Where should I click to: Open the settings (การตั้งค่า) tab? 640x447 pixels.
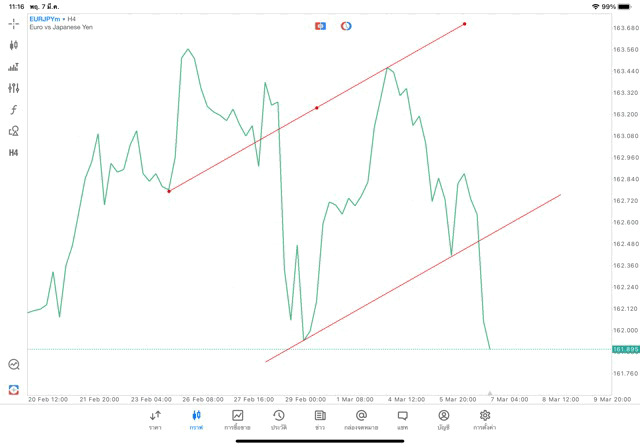pos(485,420)
